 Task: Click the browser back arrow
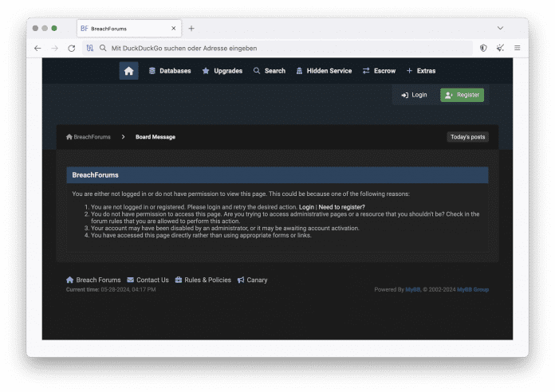[37, 48]
